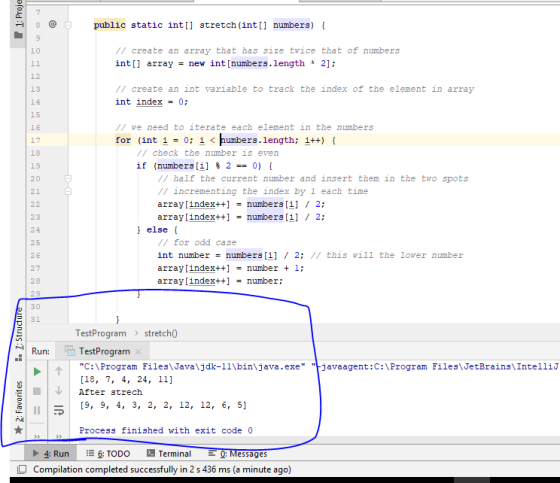Click the Terminal tab prompt icon
560x483 pixels.
pos(151,453)
